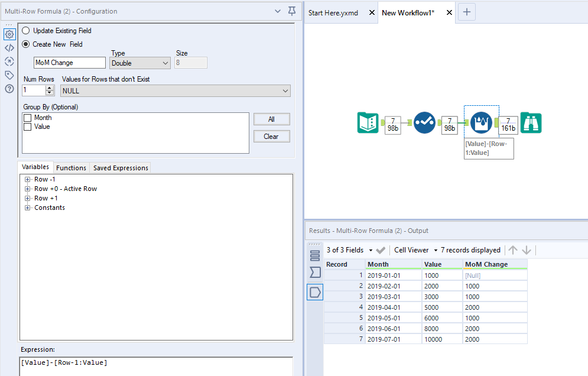This screenshot has height=376, width=588.
Task: Click the Clear button for group by
Action: point(271,137)
